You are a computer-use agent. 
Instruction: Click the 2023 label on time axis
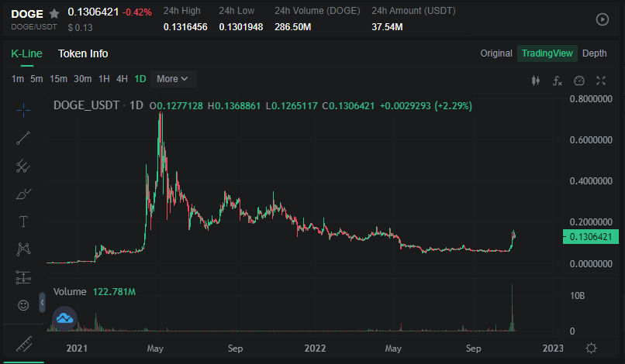(553, 349)
